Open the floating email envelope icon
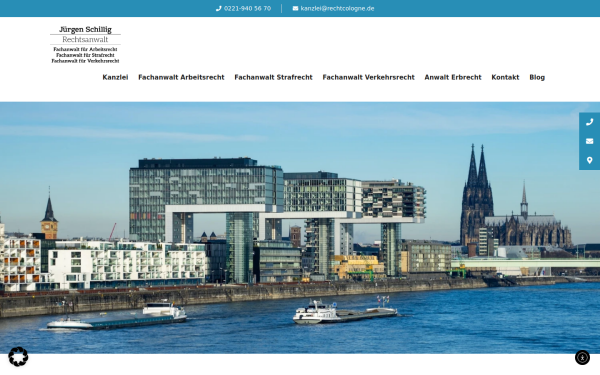Screen dimensions: 600x375 click(x=589, y=141)
